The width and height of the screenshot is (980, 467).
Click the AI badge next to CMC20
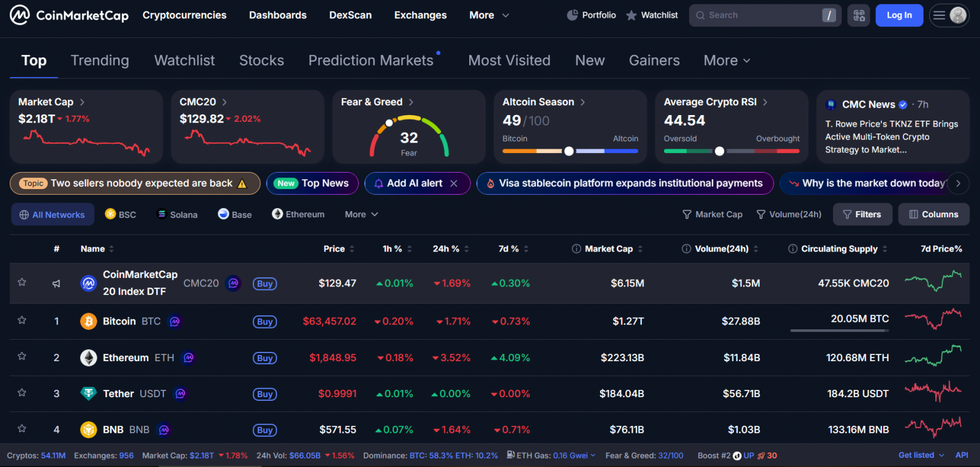[x=233, y=283]
